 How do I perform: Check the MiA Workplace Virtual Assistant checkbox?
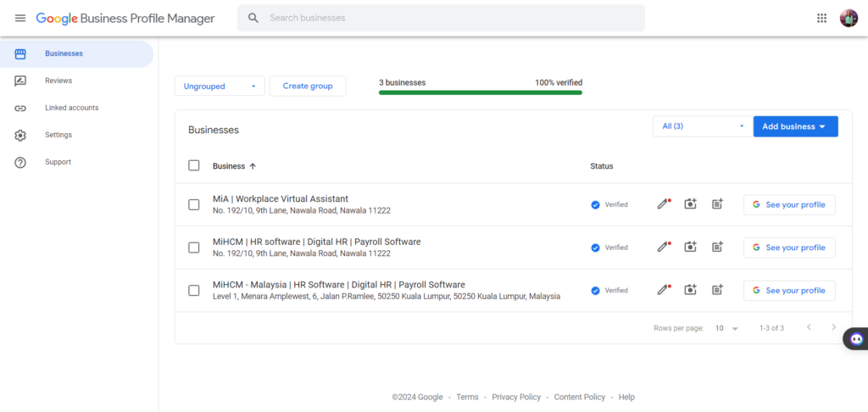click(194, 205)
